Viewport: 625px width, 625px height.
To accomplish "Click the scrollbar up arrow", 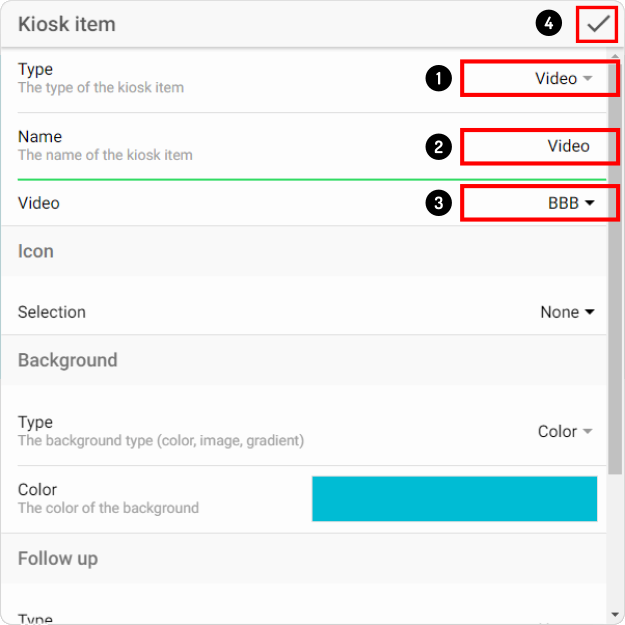I will pyautogui.click(x=615, y=56).
